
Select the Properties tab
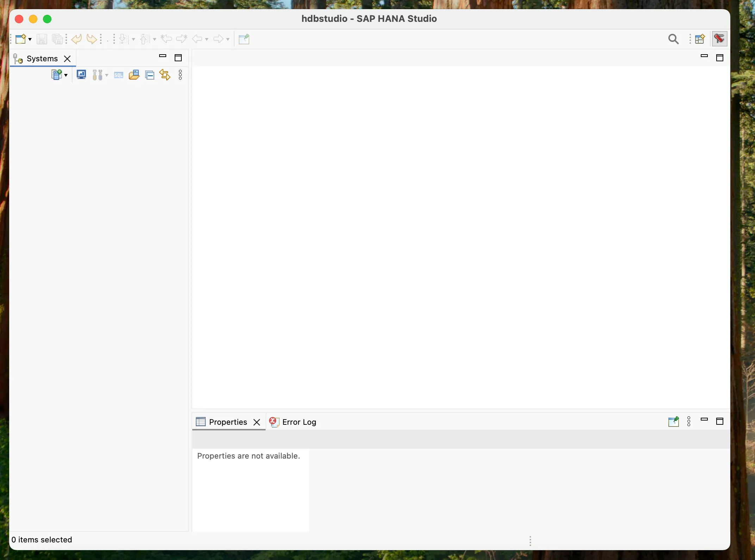point(227,422)
